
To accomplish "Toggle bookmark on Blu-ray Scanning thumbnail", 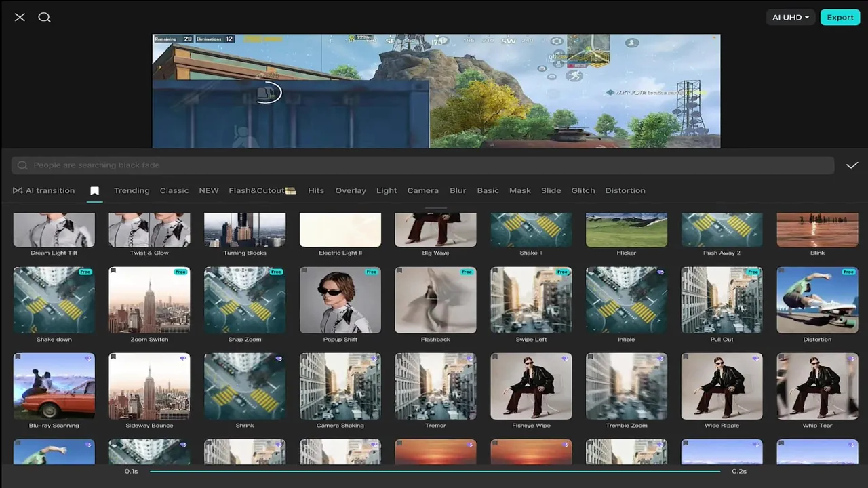I will pos(18,357).
